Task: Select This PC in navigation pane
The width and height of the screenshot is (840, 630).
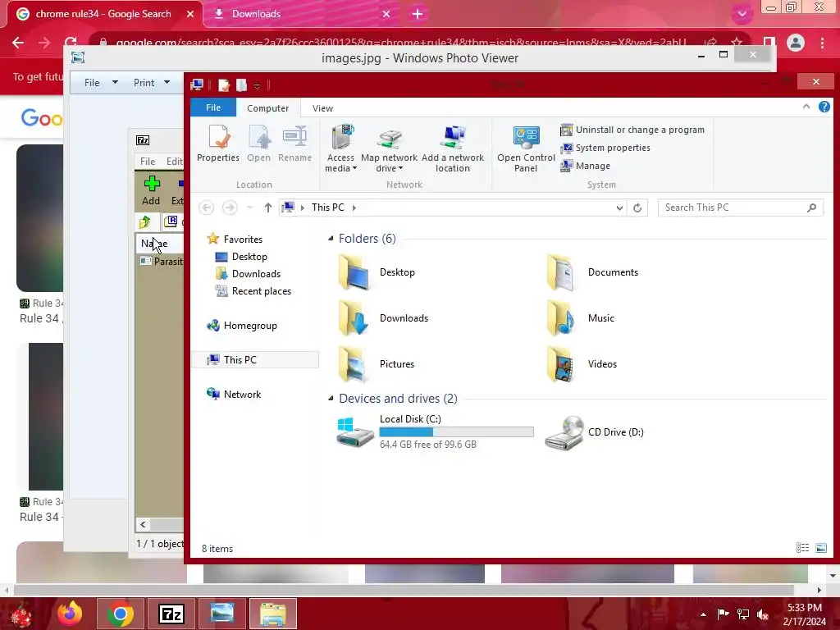Action: coord(256,359)
